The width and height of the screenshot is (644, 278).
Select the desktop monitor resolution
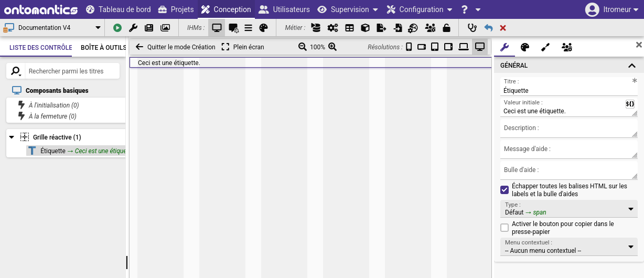tap(479, 47)
